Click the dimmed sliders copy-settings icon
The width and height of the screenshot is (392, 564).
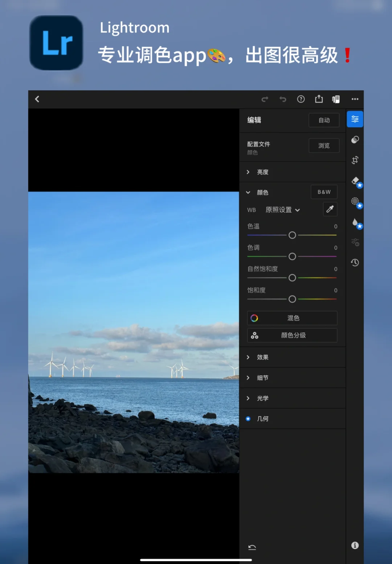355,242
